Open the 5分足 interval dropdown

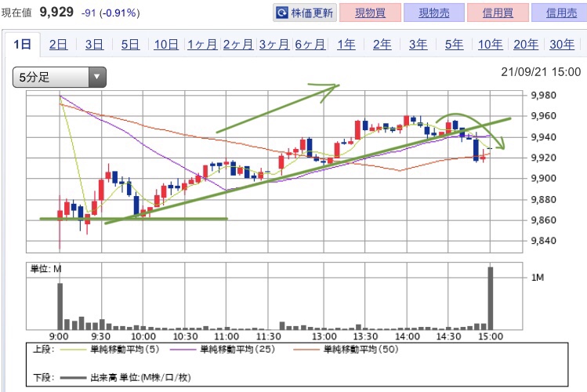point(59,77)
